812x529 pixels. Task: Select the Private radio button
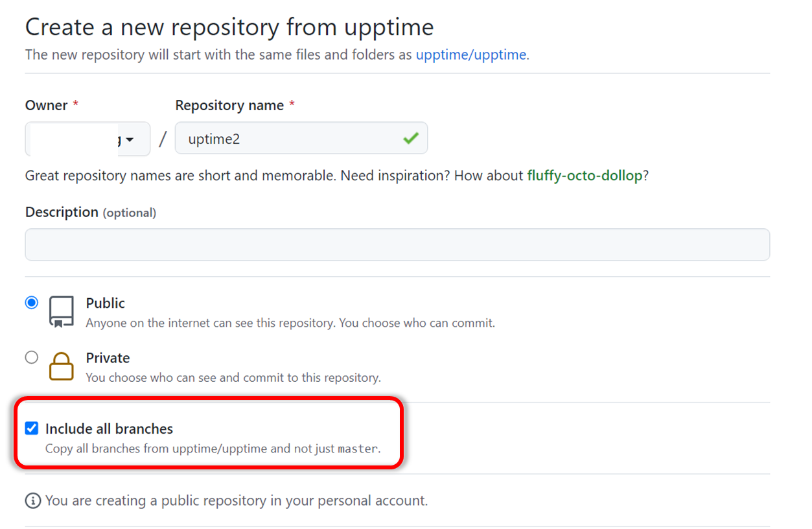point(32,357)
